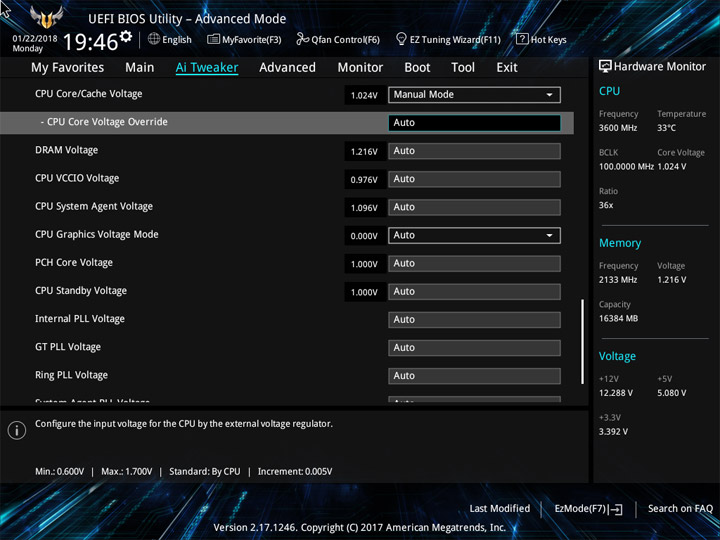This screenshot has width=720, height=540.
Task: Click the 1.096V System Agent readout
Action: pyautogui.click(x=364, y=208)
